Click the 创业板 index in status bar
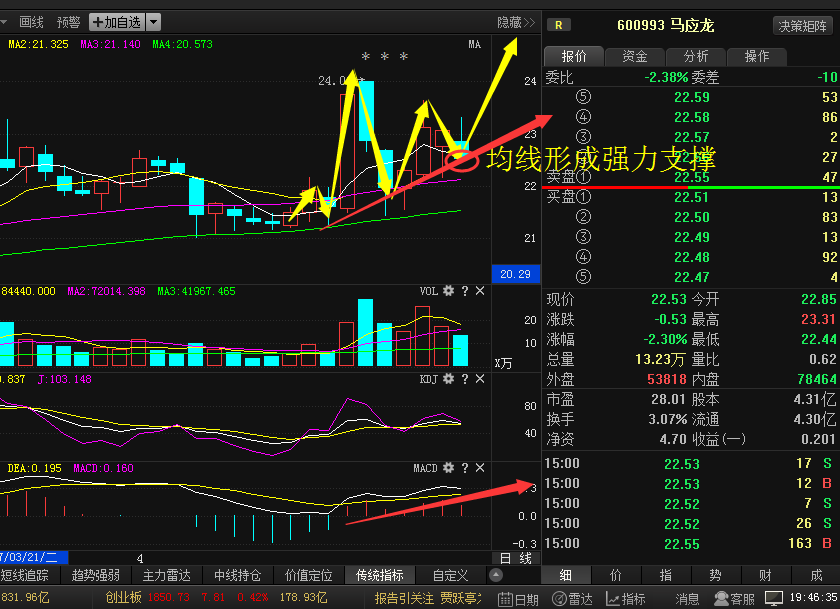Viewport: 840px width, 609px height. 123,597
